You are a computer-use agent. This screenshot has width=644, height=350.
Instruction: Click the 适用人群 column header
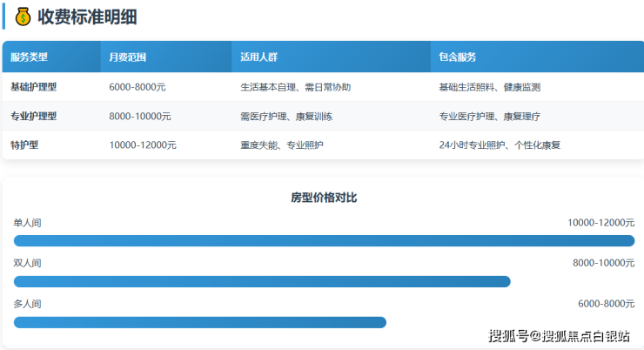point(258,57)
